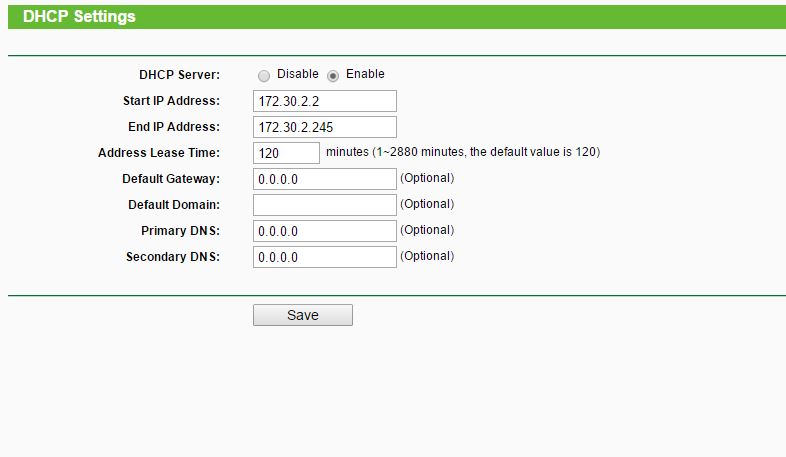Image resolution: width=786 pixels, height=457 pixels.
Task: Click the 'End IP Address:' label
Action: click(174, 127)
